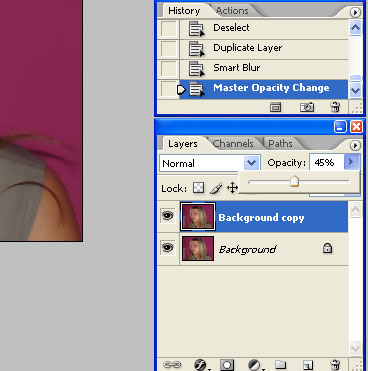Select the Duplicate Layer history state
Screen dimensions: 368x371
[264, 49]
